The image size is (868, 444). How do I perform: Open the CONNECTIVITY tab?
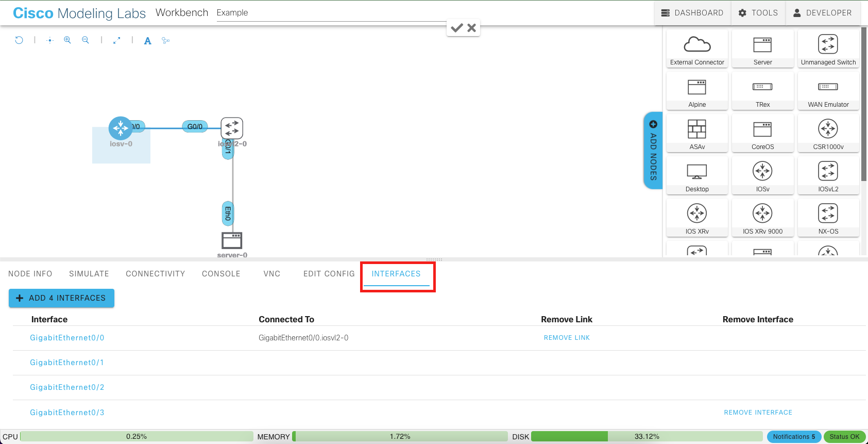pos(156,274)
